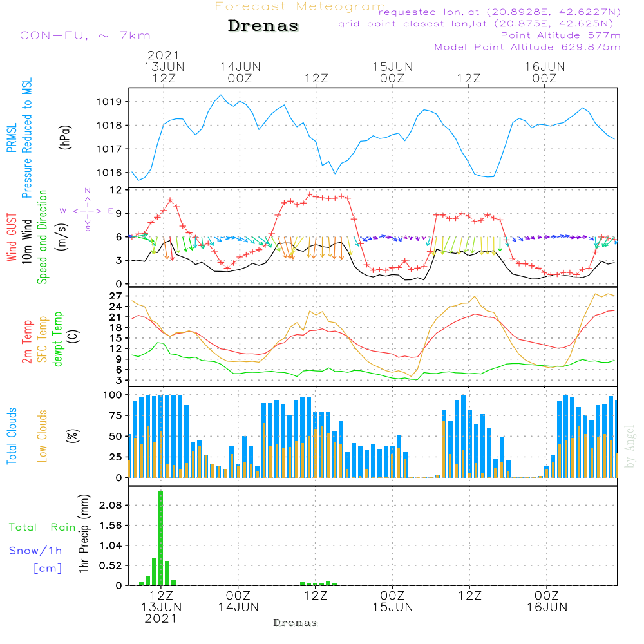Image resolution: width=644 pixels, height=644 pixels.
Task: Click the bold Drenas title at top
Action: (x=263, y=26)
